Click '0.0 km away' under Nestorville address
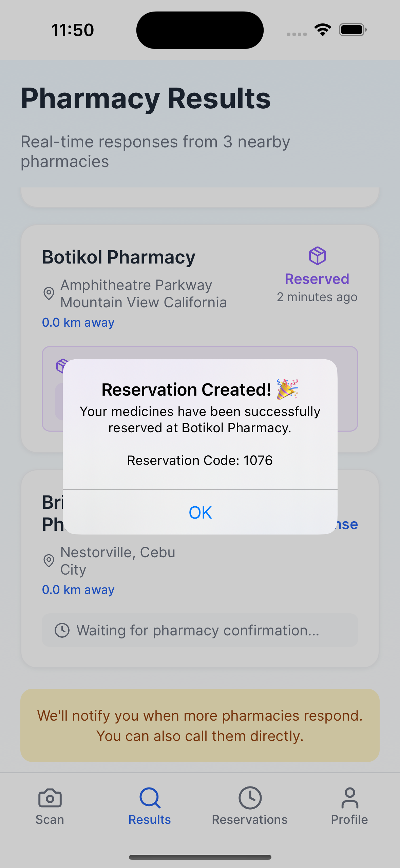This screenshot has width=400, height=868. pos(78,590)
